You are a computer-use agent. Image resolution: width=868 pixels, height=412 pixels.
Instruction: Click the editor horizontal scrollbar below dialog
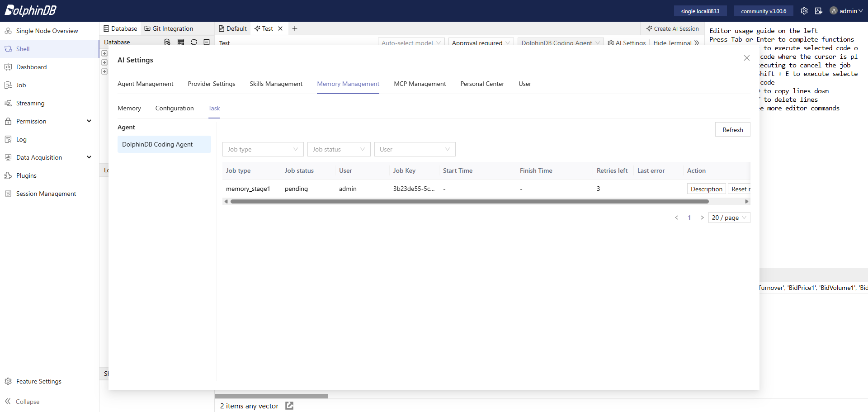pos(271,396)
